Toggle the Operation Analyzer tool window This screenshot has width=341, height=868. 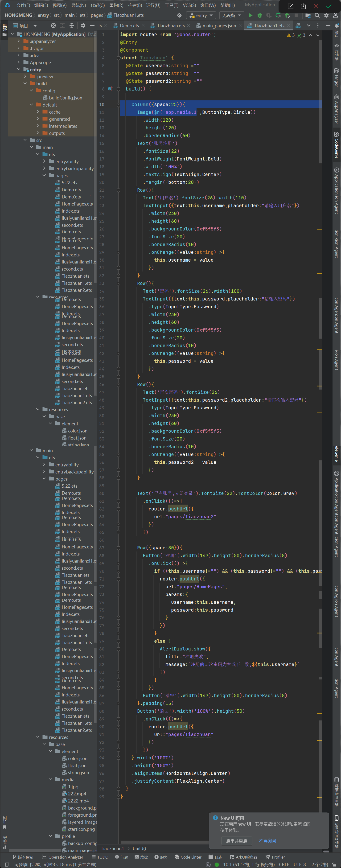[x=62, y=857]
